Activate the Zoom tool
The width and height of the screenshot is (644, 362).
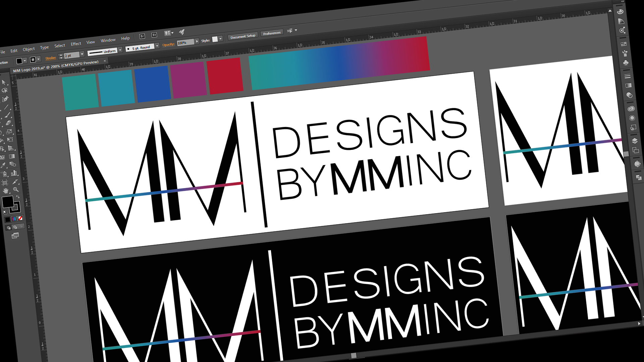pyautogui.click(x=15, y=190)
